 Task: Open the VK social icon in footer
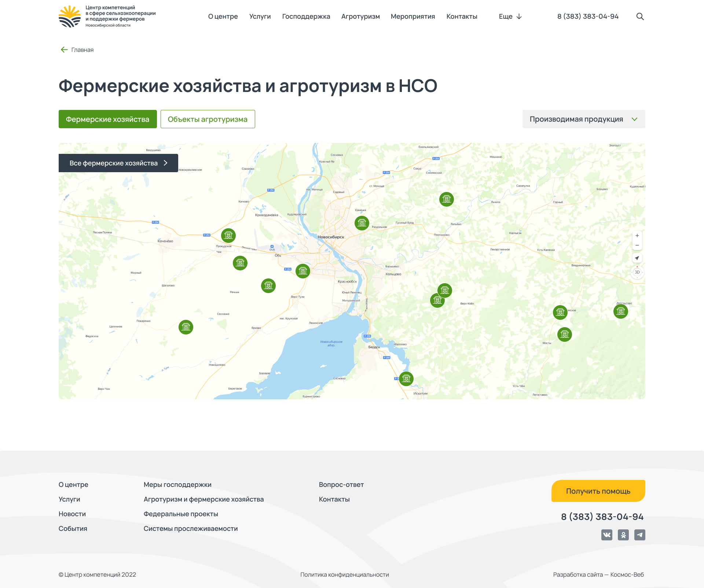pyautogui.click(x=606, y=535)
